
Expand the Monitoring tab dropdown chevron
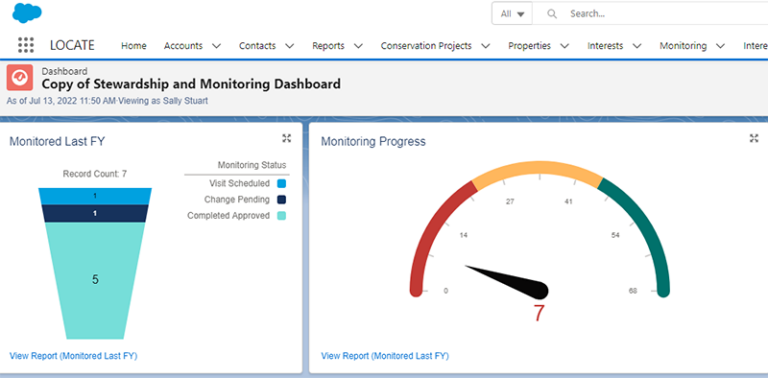[x=720, y=46]
